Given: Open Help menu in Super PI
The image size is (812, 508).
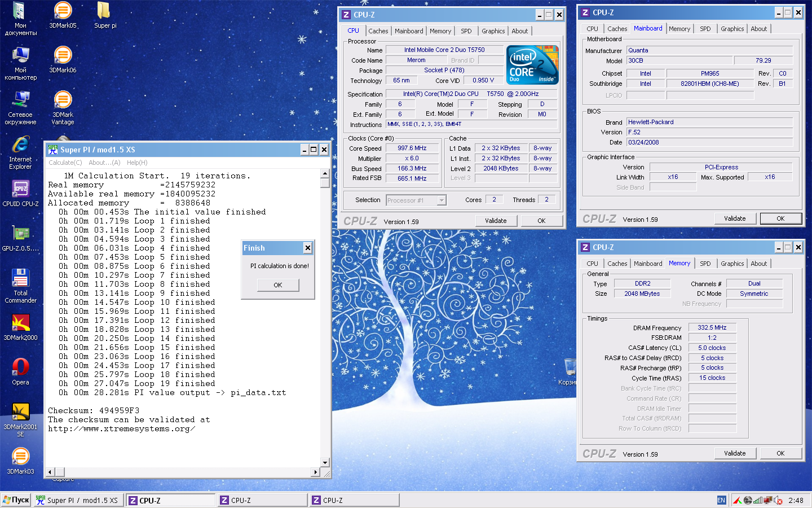Looking at the screenshot, I should (x=137, y=163).
